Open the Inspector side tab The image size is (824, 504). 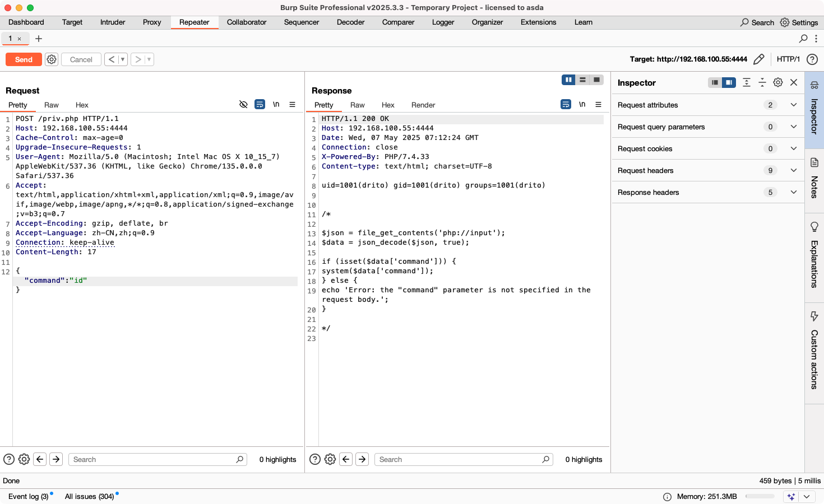click(x=814, y=110)
